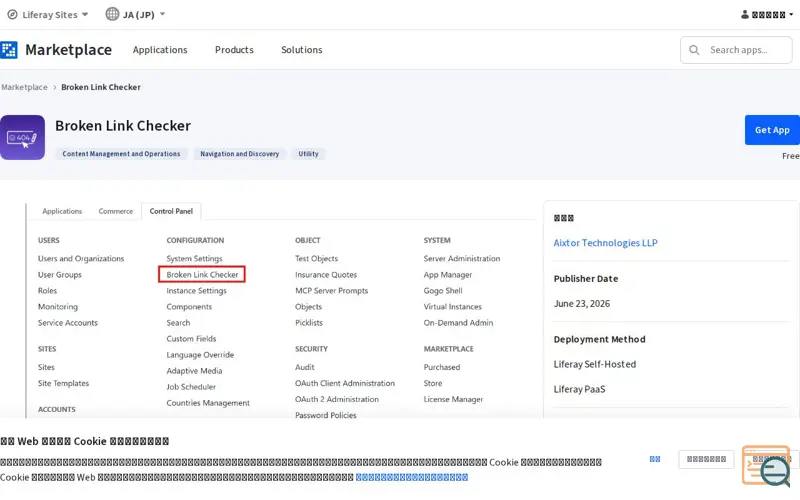Image resolution: width=800 pixels, height=500 pixels.
Task: Select the Content Management and Operations tag
Action: point(121,154)
